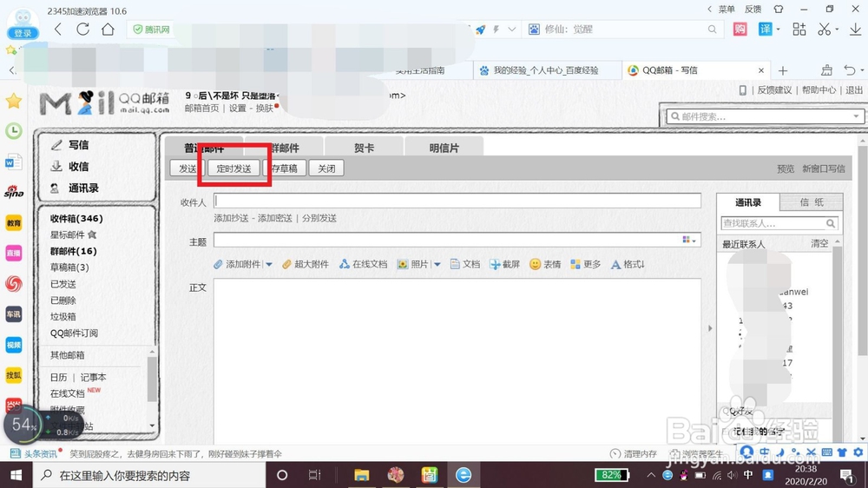Viewport: 868px width, 488px height.
Task: Open the 教育 sidebar icon
Action: (x=13, y=222)
